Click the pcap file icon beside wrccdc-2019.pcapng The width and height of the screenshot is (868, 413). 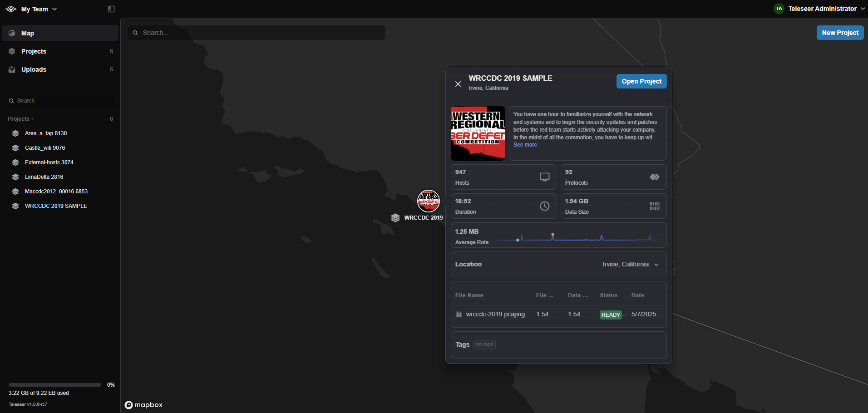[x=459, y=315]
